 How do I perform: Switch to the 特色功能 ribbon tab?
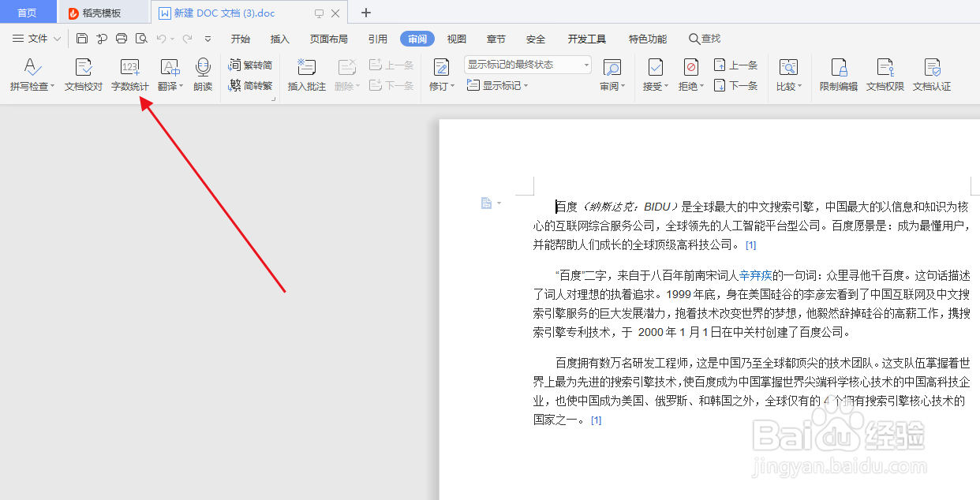click(x=648, y=39)
